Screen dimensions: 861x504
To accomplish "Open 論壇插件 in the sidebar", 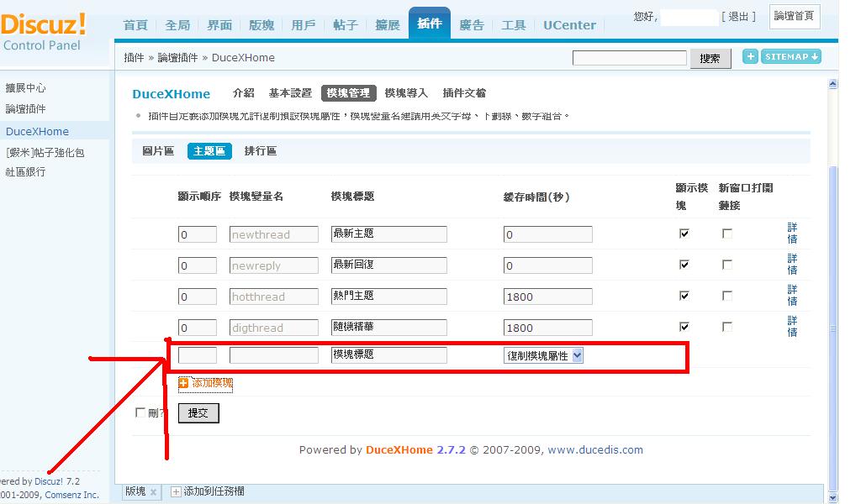I will pyautogui.click(x=26, y=108).
